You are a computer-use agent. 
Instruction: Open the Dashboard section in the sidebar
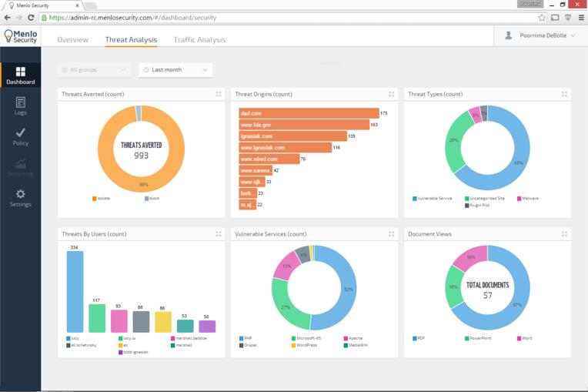coord(20,75)
